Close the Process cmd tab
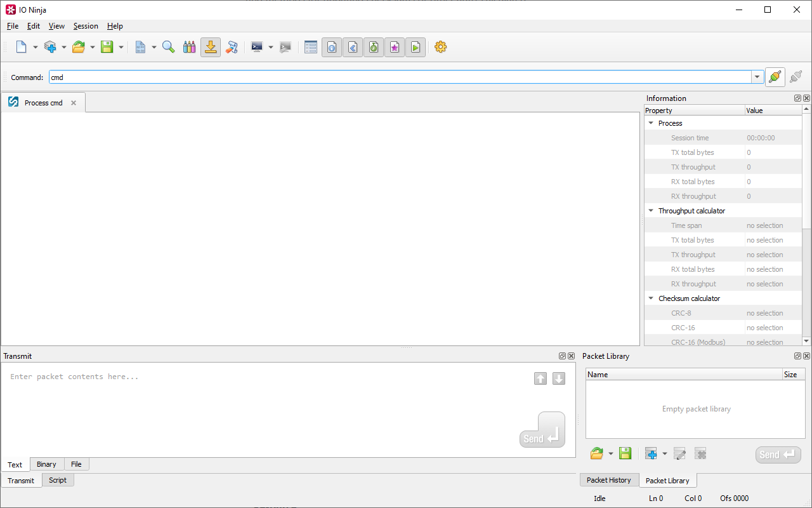Image resolution: width=812 pixels, height=508 pixels. 74,103
